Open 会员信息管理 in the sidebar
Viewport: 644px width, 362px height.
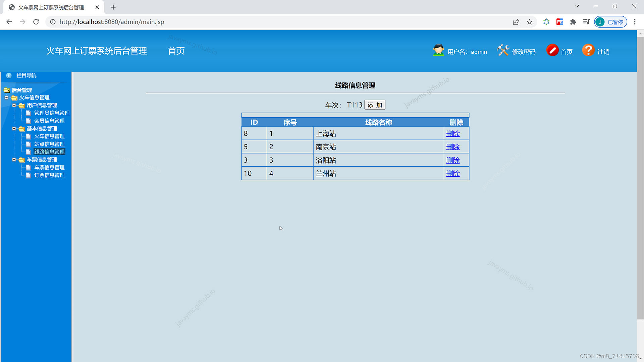point(49,121)
